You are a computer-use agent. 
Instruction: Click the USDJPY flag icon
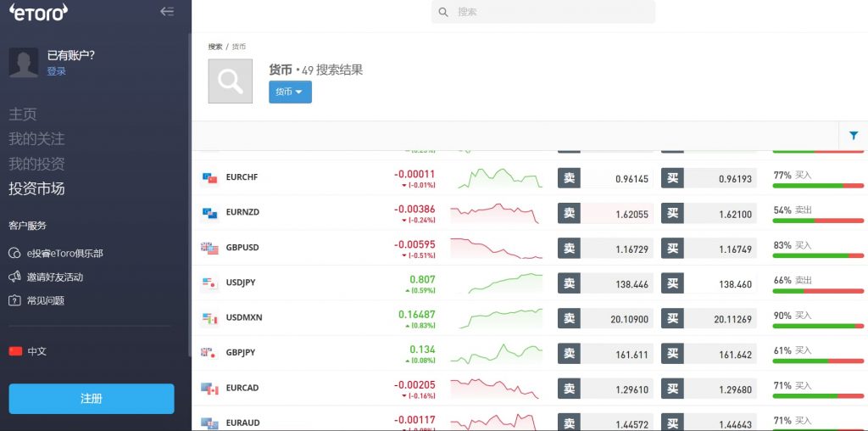(x=210, y=283)
